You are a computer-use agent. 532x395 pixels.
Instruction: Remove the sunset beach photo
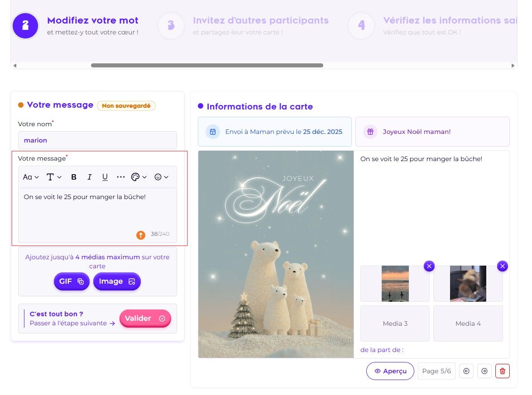click(429, 266)
